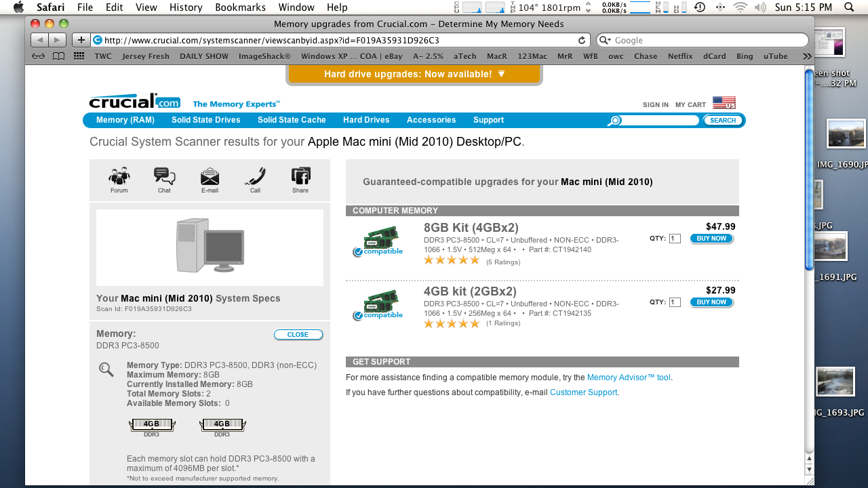Click the 8GB Kit quantity field
The image size is (868, 488).
[675, 239]
